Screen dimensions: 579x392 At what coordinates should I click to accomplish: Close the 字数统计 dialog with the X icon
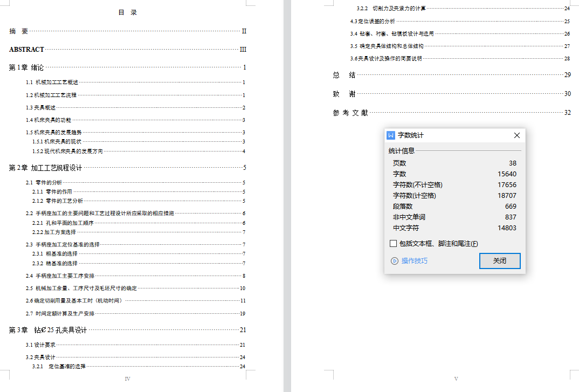coord(516,135)
